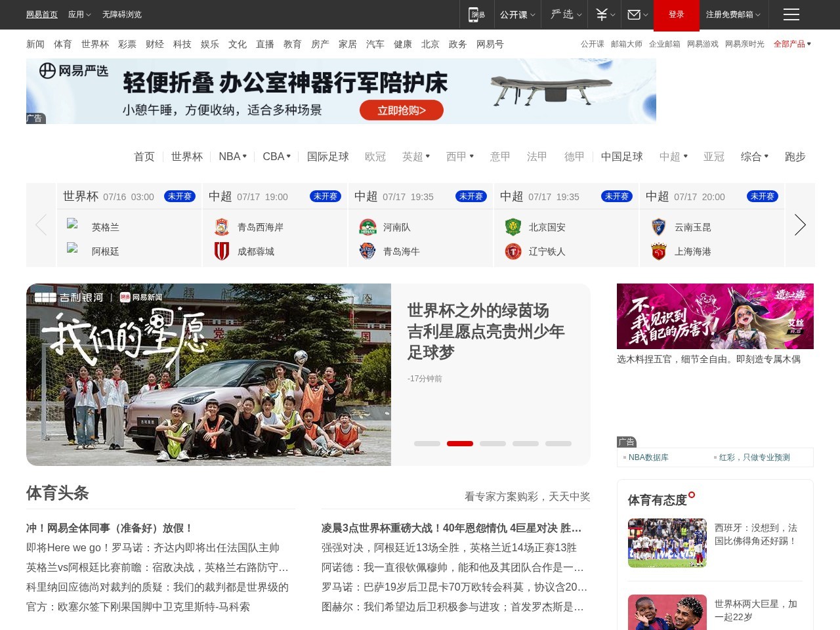Image resolution: width=840 pixels, height=630 pixels.
Task: Open the England team flag icon
Action: tap(73, 224)
